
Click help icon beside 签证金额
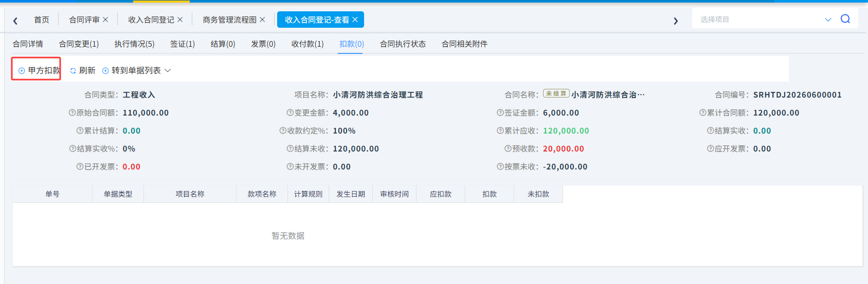point(500,112)
